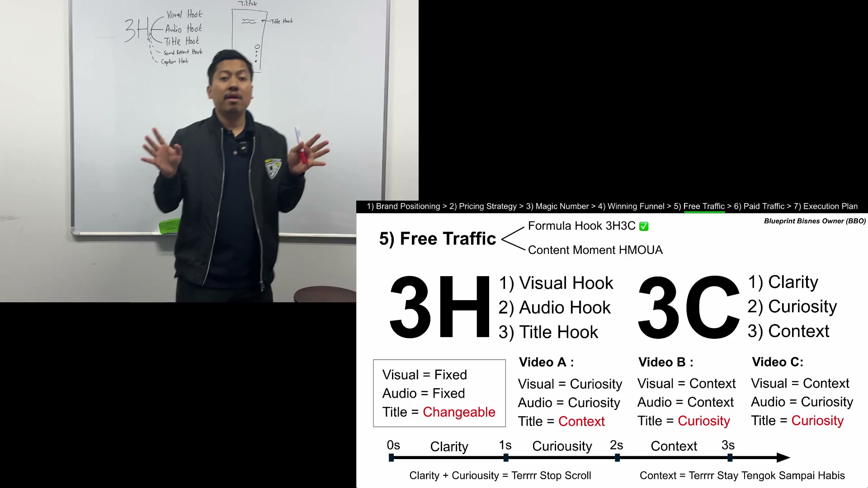Click red 'Curiosity' title value under Video C

click(817, 421)
